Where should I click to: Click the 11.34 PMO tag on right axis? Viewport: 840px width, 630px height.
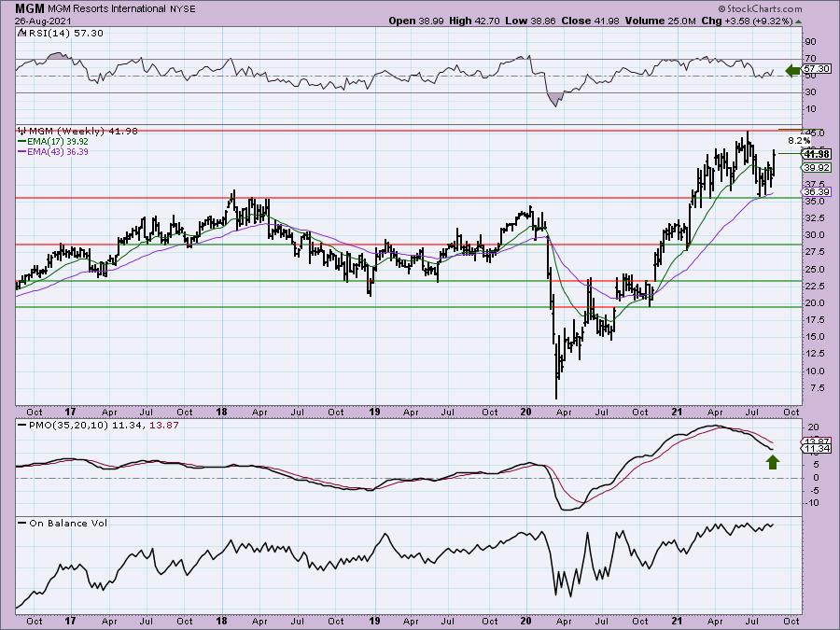[x=817, y=448]
